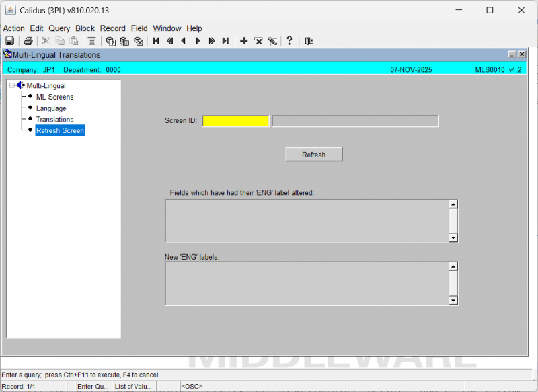Click the Save icon on the toolbar
The height and width of the screenshot is (392, 538).
9,41
